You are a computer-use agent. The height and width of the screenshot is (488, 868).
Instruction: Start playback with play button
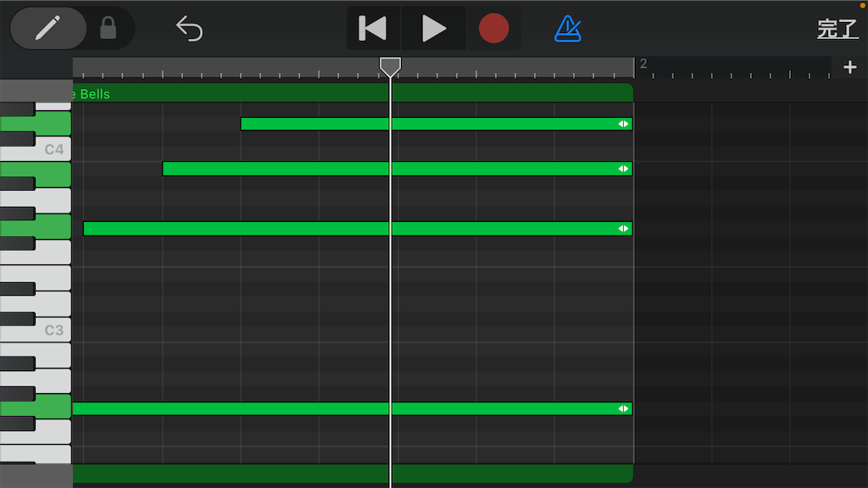point(433,28)
